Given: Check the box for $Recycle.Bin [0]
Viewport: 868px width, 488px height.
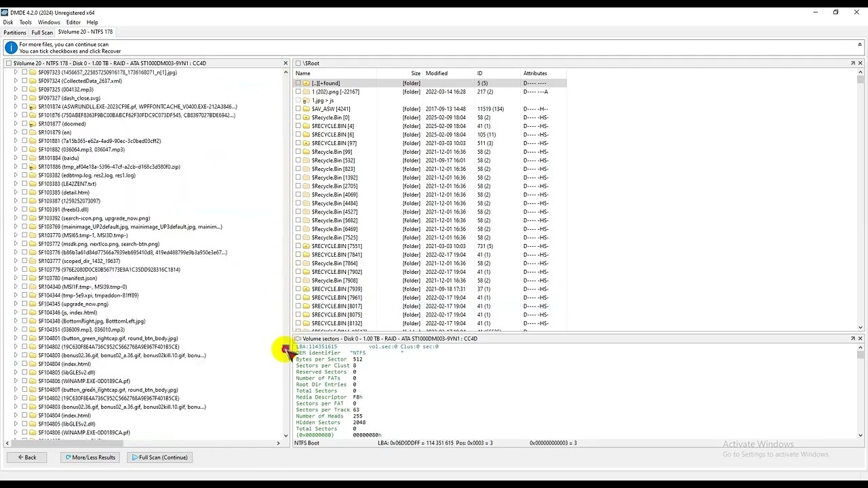Looking at the screenshot, I should click(298, 117).
